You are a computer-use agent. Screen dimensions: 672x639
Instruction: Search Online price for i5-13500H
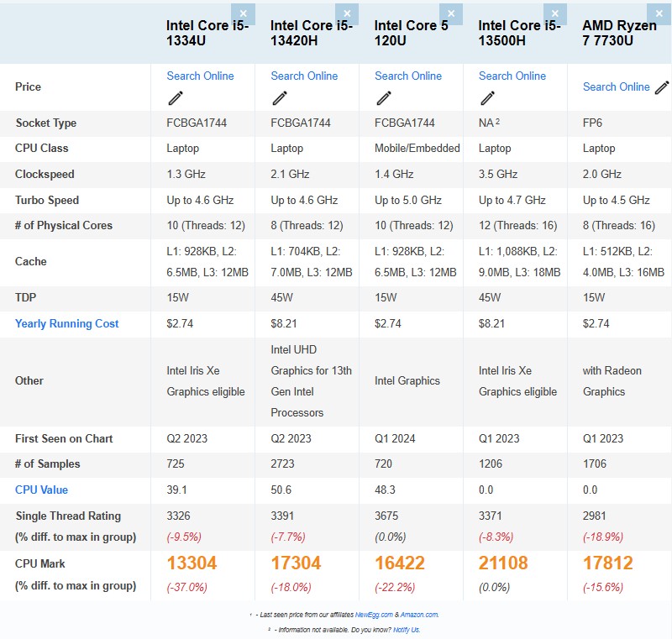512,76
